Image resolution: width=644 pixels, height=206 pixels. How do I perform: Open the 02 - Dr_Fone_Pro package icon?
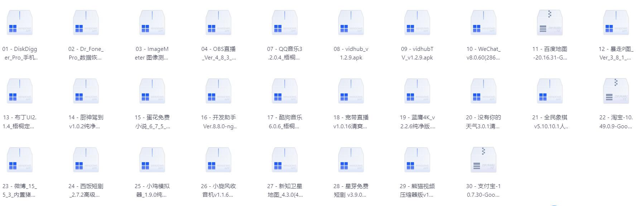tap(86, 23)
